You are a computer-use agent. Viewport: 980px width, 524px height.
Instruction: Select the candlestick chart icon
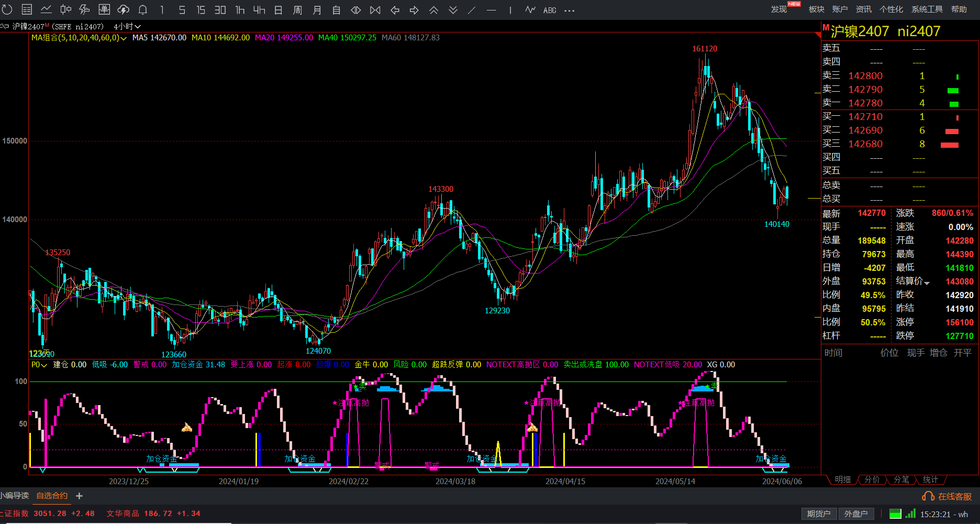tap(65, 9)
